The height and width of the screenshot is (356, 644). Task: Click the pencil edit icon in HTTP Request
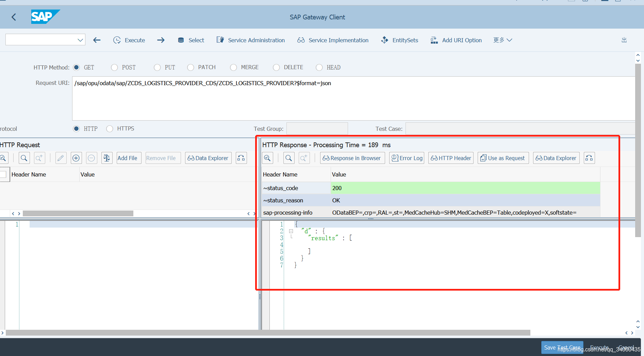click(x=61, y=158)
